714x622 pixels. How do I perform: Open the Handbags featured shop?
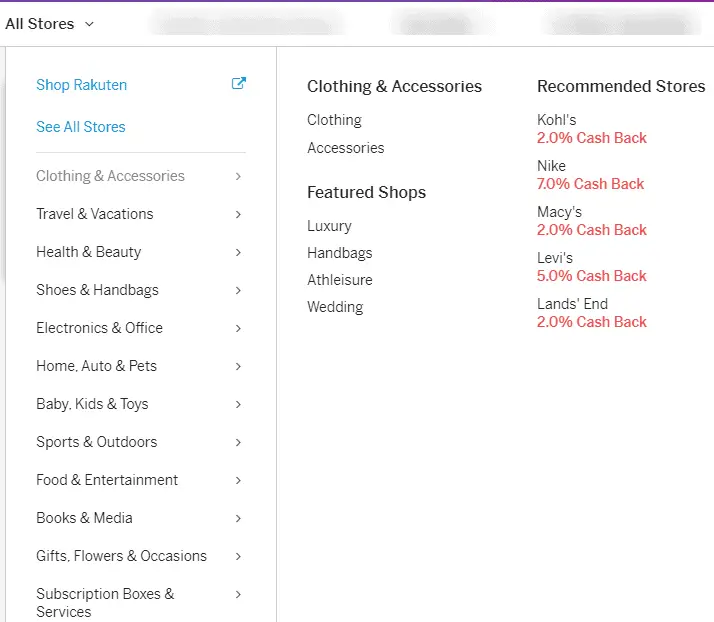pyautogui.click(x=340, y=253)
